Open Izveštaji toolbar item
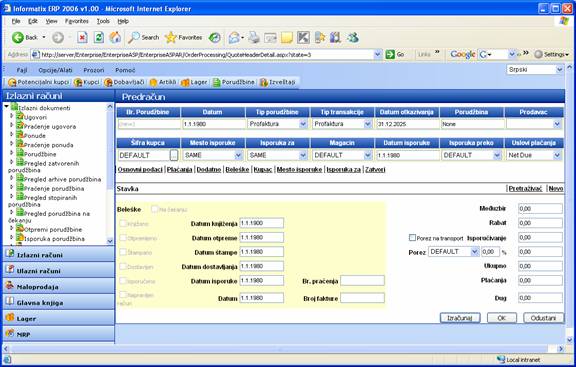Image resolution: width=576 pixels, height=367 pixels. point(277,82)
